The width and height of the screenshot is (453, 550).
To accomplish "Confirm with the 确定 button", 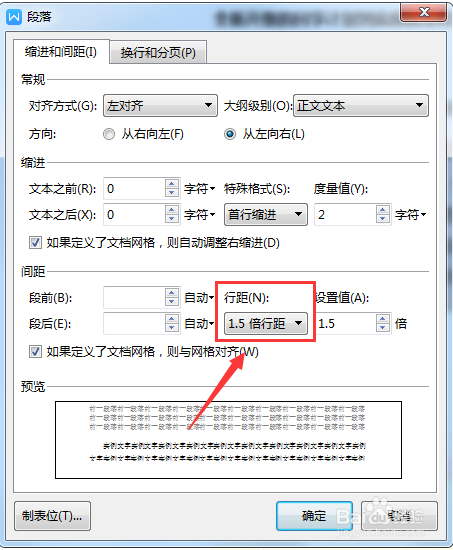I will click(x=314, y=516).
